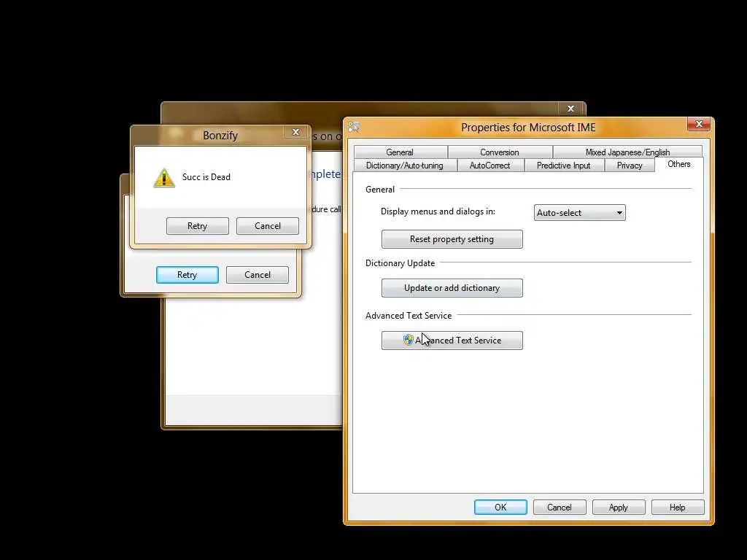Screen dimensions: 747x560
Task: Close the large background window
Action: pos(570,109)
